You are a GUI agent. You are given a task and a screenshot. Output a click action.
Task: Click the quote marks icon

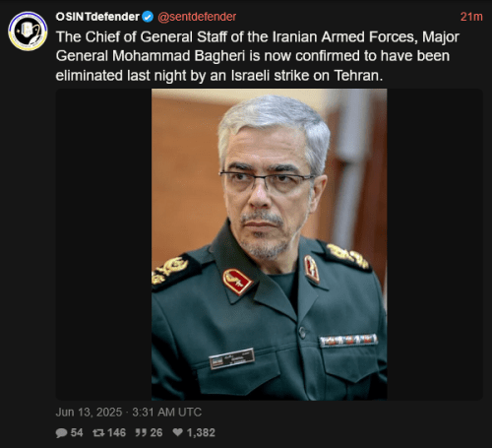coord(141,433)
